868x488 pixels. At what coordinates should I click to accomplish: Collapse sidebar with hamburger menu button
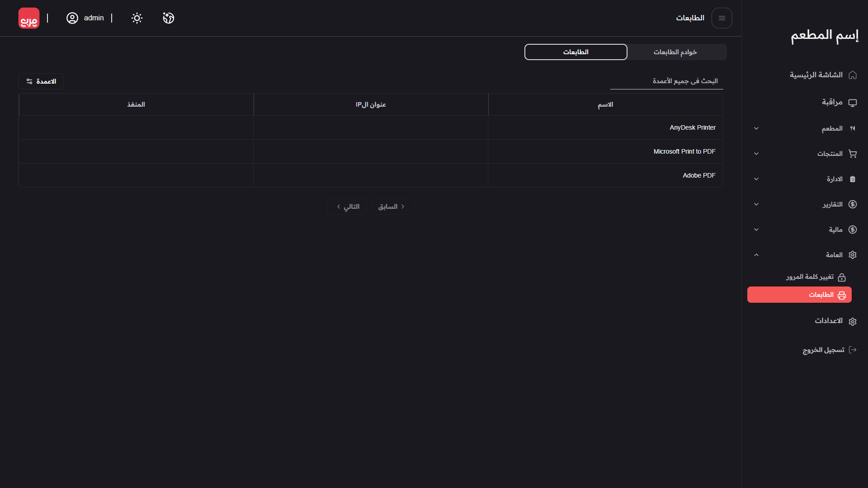[722, 18]
